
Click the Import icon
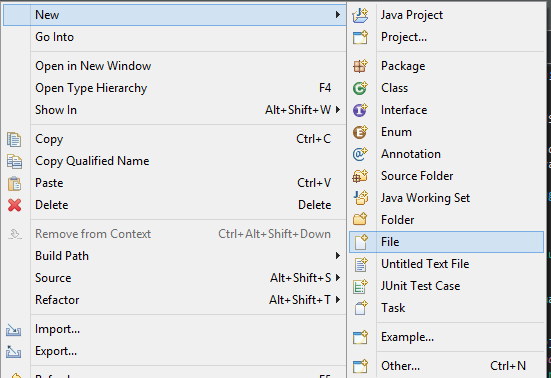coord(13,330)
